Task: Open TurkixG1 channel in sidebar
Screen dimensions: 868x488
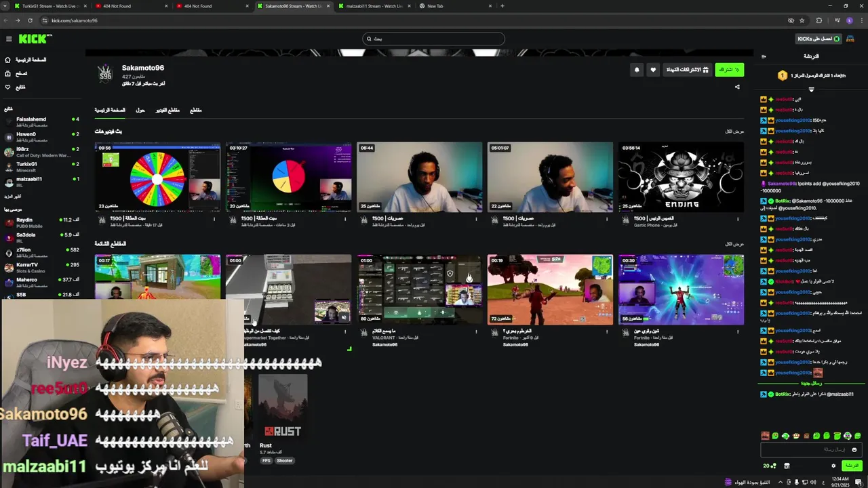Action: coord(42,167)
